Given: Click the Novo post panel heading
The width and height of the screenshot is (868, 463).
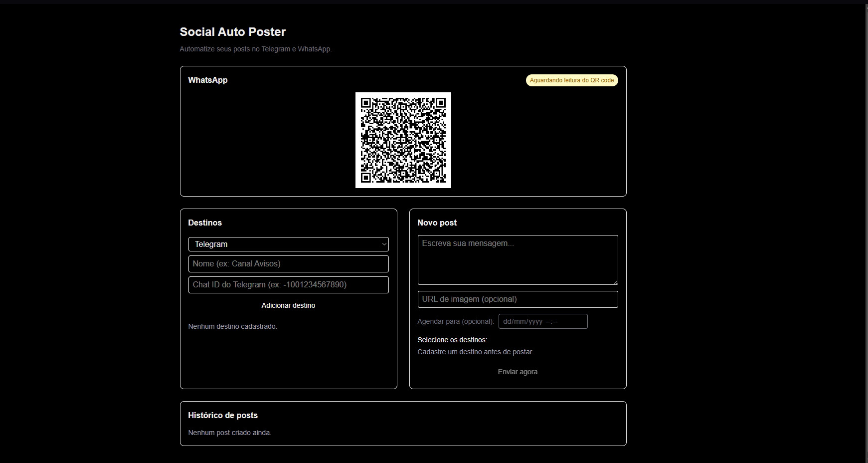Looking at the screenshot, I should click(437, 223).
